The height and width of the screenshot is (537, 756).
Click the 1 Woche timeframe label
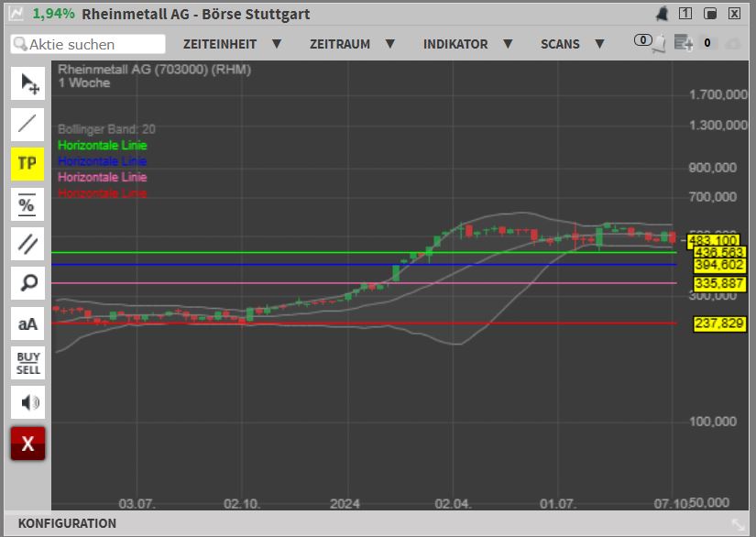pyautogui.click(x=84, y=82)
